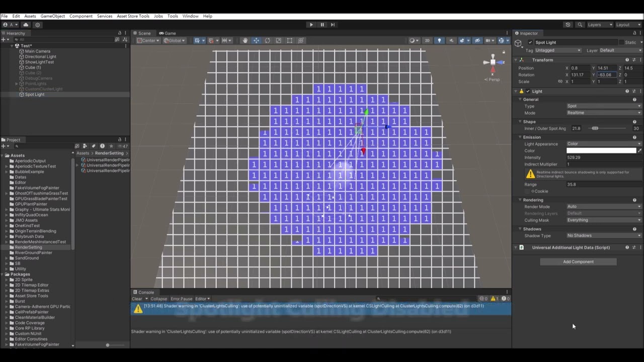
Task: Open Undo History icon
Action: 568,25
